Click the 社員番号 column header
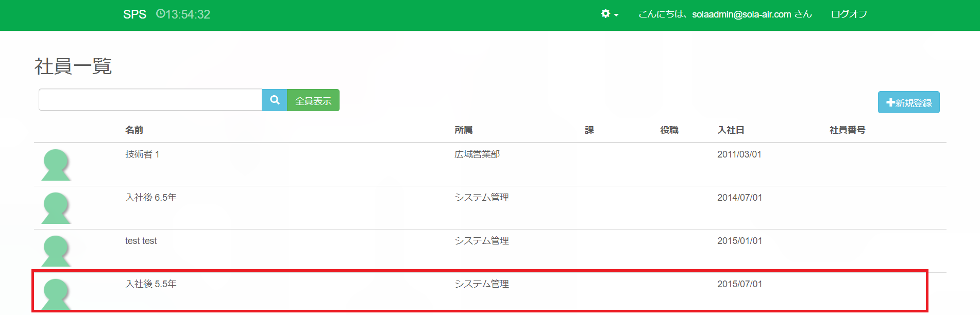Screen dimensions: 980x315 pyautogui.click(x=847, y=130)
